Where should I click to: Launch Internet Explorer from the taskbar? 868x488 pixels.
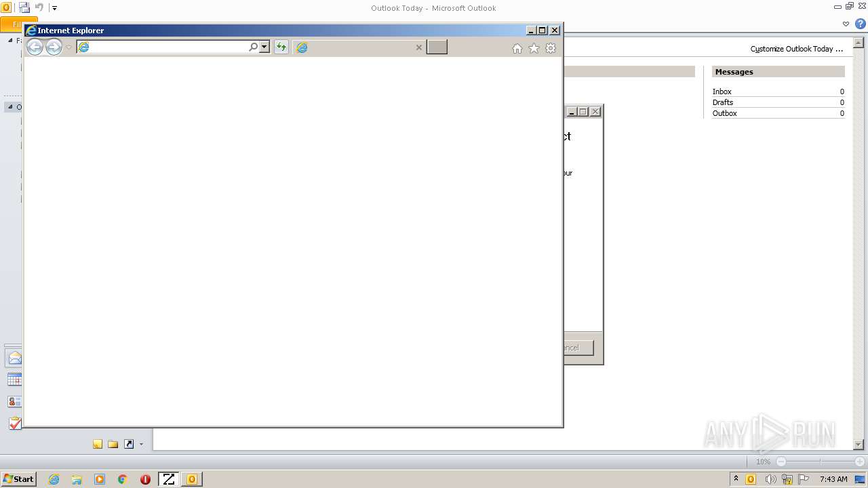[x=54, y=479]
